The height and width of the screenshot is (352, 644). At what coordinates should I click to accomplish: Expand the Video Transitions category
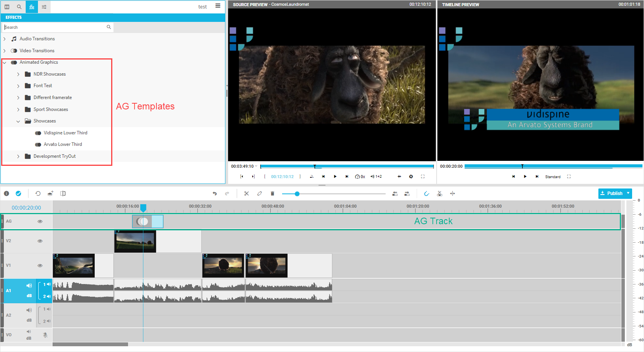[x=5, y=51]
